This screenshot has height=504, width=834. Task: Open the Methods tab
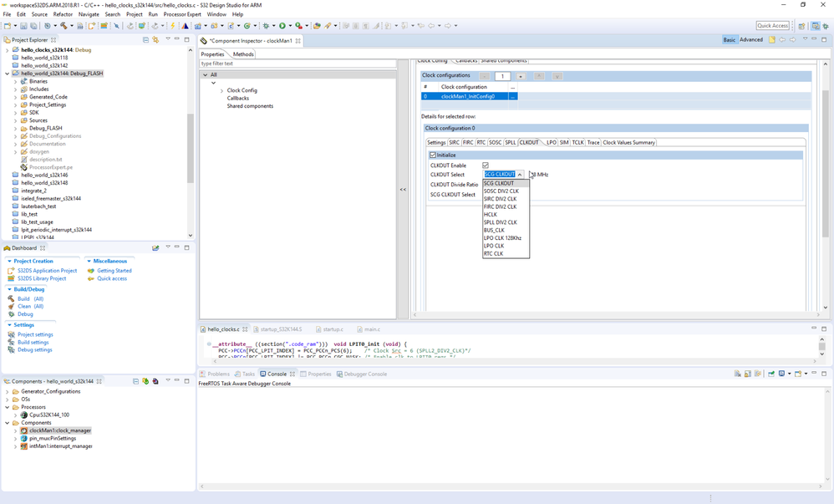pos(243,54)
